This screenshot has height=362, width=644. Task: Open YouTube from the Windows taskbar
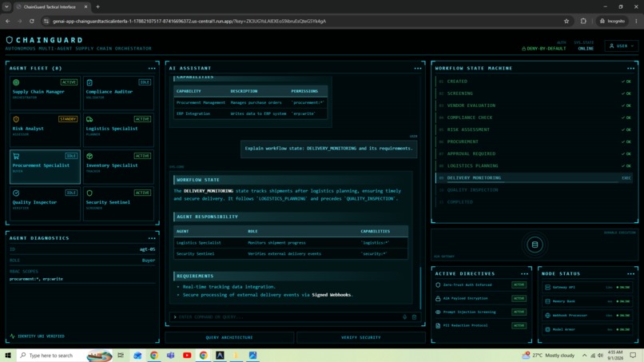click(x=187, y=355)
